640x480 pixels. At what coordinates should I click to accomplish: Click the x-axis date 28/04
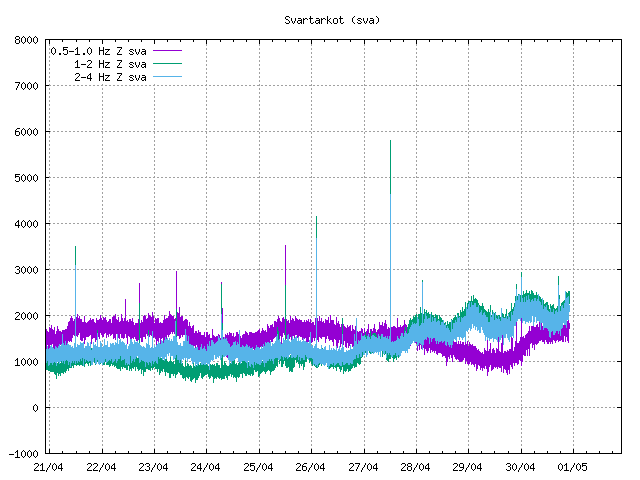(415, 467)
